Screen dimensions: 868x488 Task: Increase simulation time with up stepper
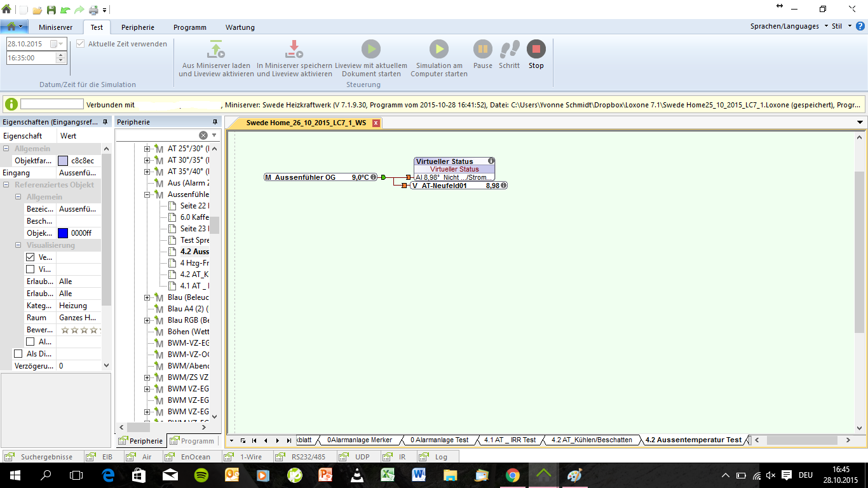61,55
